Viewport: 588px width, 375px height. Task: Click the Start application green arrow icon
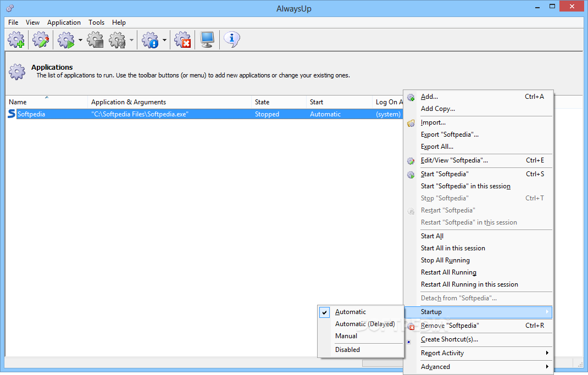click(66, 40)
